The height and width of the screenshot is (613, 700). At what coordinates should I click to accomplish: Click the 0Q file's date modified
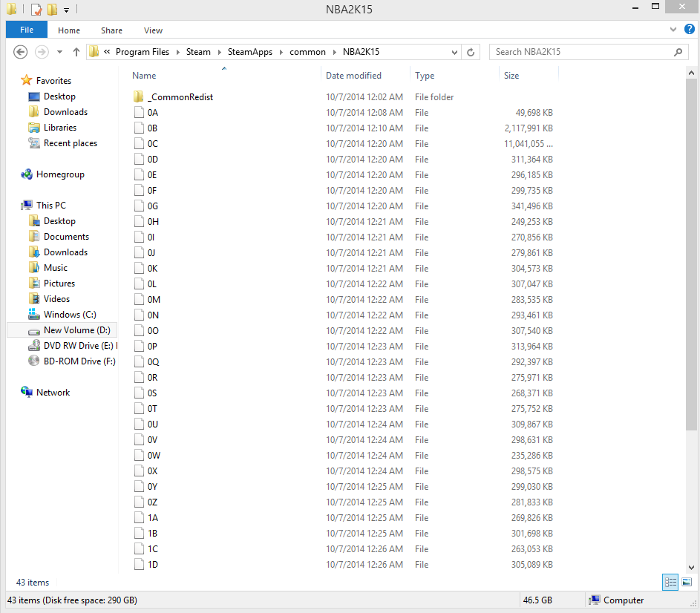click(364, 362)
